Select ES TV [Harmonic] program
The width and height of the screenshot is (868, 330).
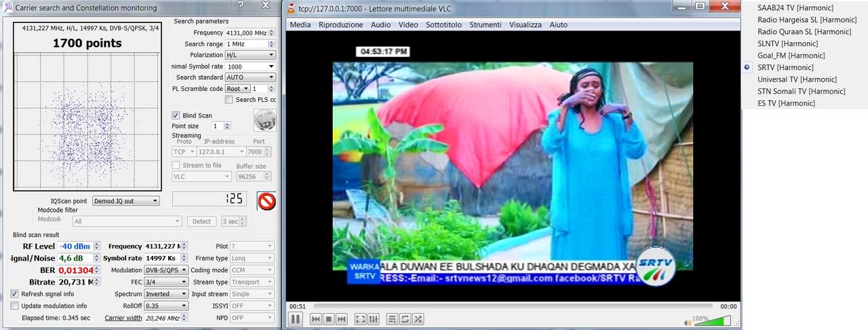point(786,103)
